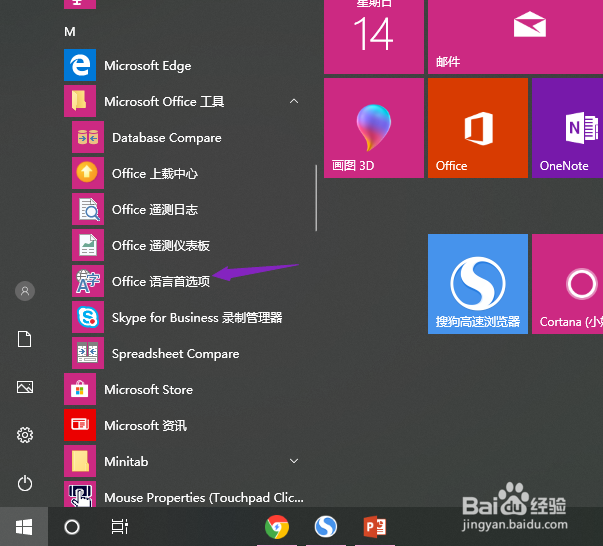Select Spreadsheet Compare text entry
603x546 pixels.
175,354
